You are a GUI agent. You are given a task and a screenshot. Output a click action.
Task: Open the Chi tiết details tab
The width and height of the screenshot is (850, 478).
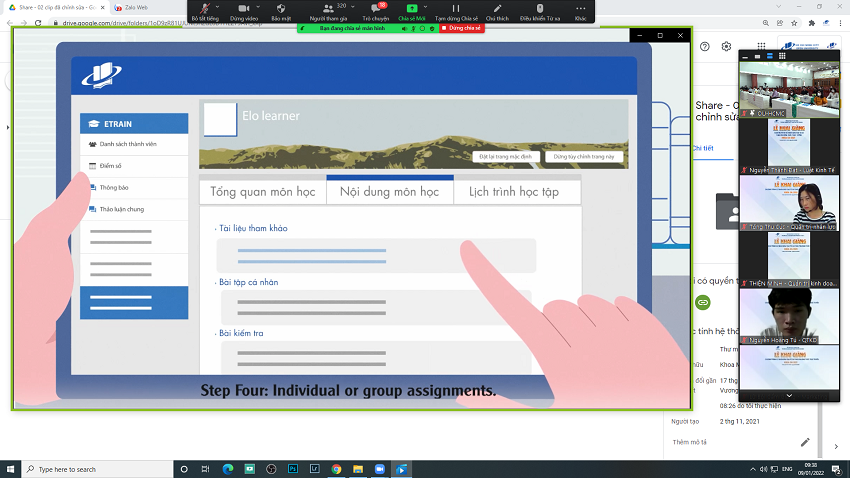click(703, 148)
